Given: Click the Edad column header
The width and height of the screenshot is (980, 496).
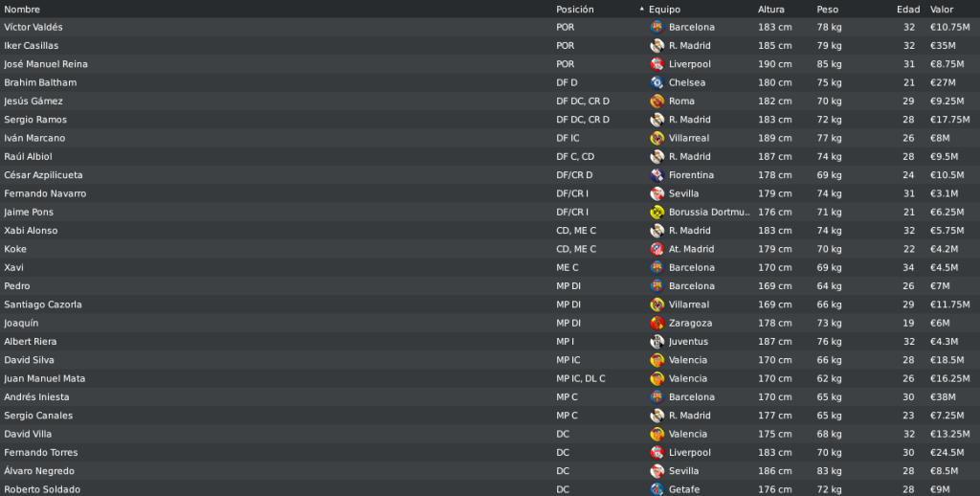Looking at the screenshot, I should coord(908,10).
